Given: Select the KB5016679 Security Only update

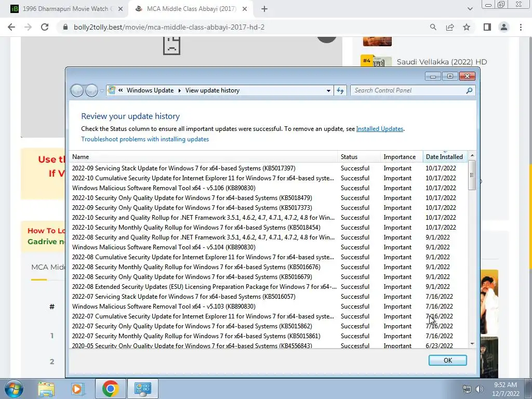Looking at the screenshot, I should [268, 277].
